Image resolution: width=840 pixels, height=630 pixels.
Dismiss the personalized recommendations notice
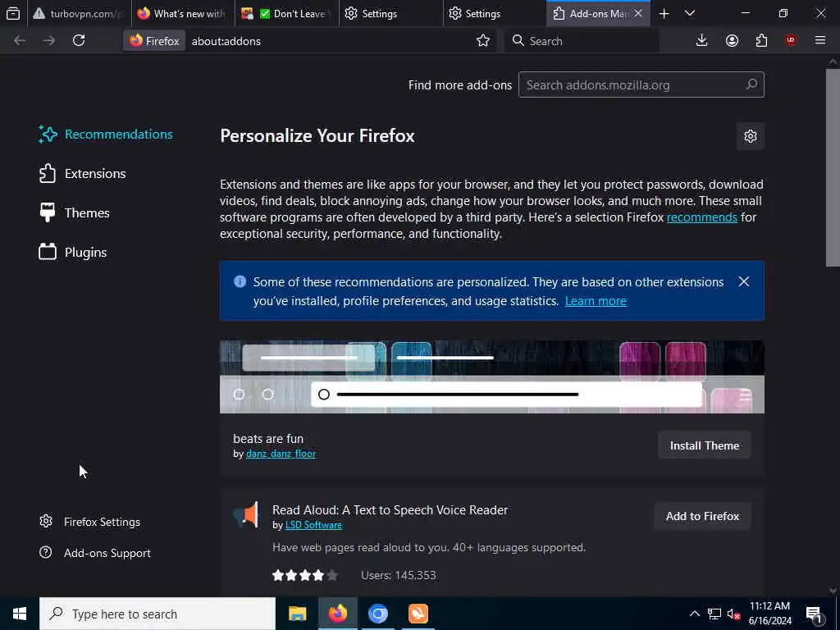pos(743,282)
